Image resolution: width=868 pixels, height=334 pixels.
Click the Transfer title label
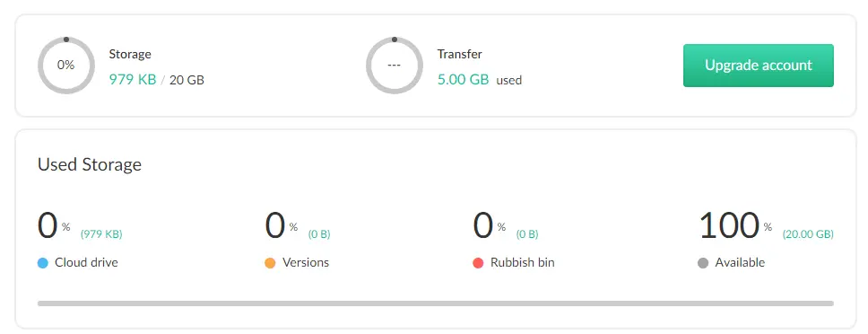pos(459,54)
